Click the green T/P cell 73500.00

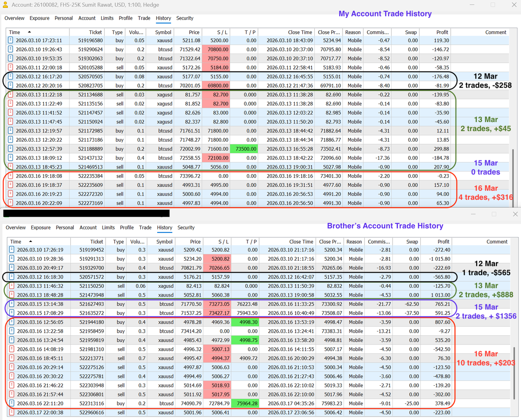243,149
